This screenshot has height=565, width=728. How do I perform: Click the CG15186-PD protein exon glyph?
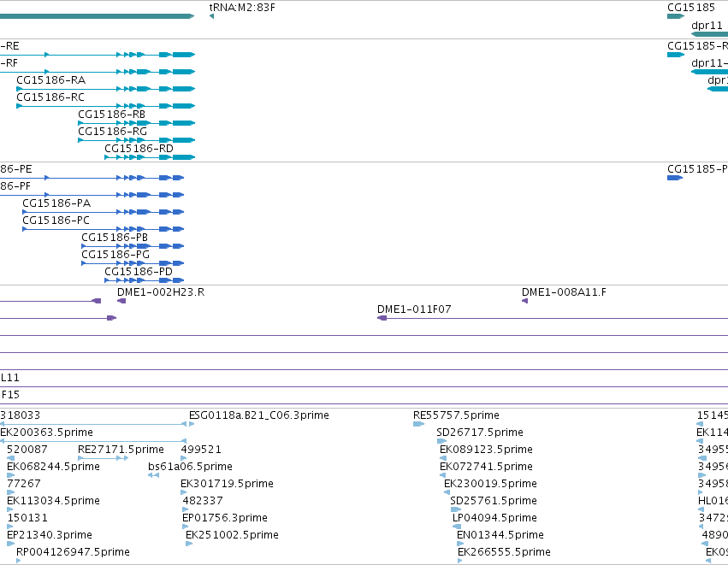pos(145,280)
